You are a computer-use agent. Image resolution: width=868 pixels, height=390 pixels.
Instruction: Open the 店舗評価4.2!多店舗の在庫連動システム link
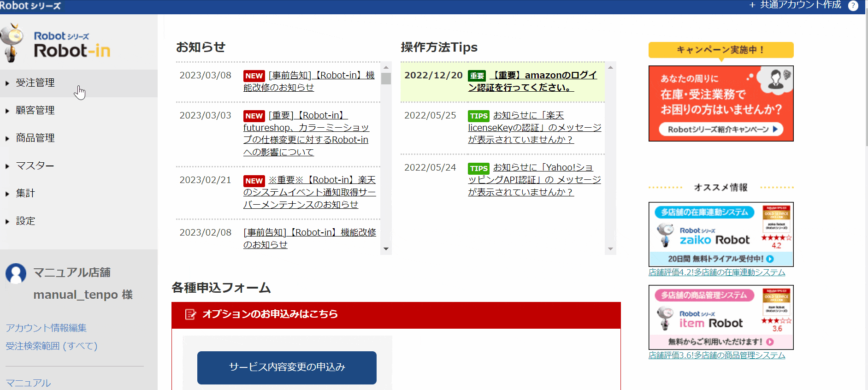coord(717,272)
